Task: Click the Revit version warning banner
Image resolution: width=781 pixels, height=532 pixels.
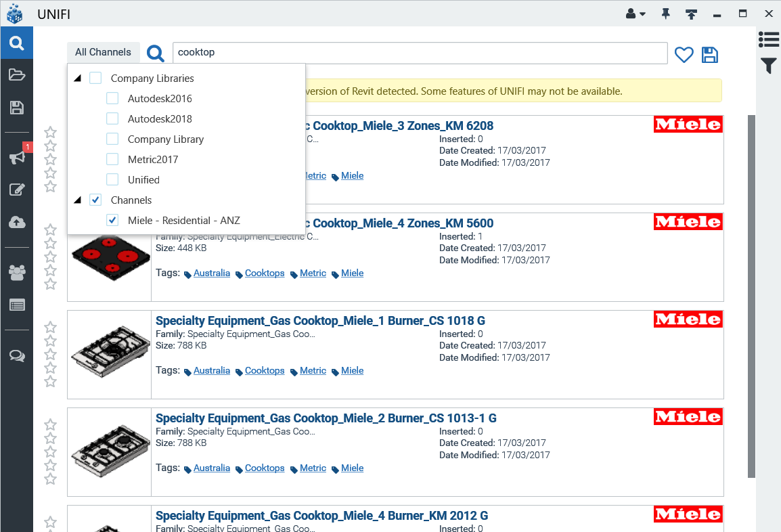Action: [514, 91]
